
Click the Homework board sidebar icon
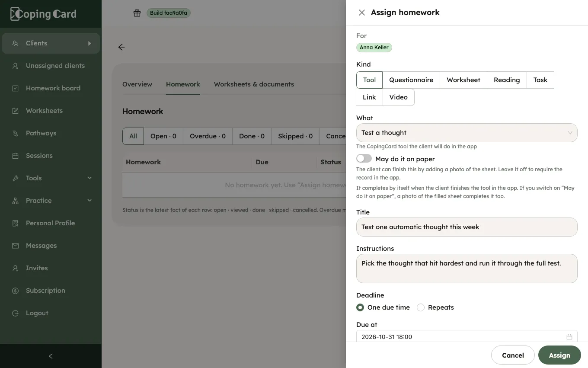point(16,88)
